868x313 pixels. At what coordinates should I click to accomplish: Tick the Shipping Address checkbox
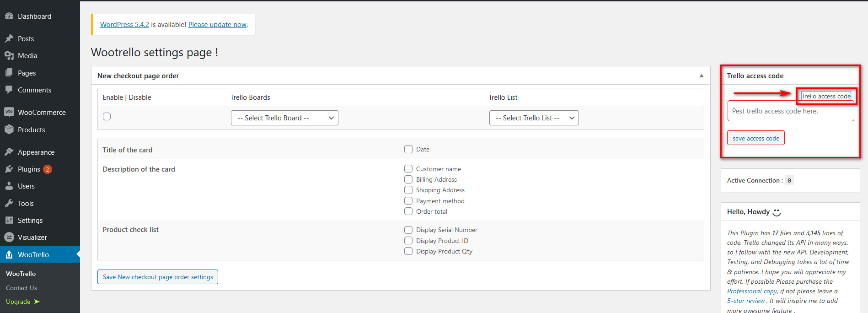point(408,190)
